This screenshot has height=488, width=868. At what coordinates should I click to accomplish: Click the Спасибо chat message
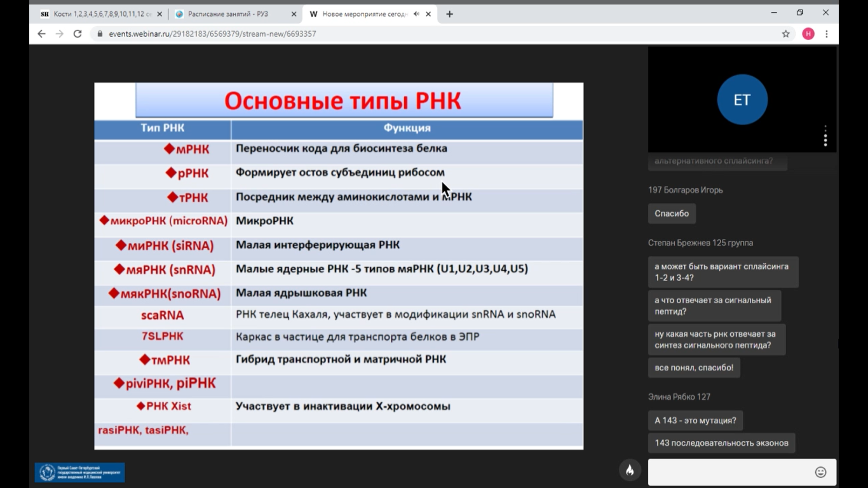672,213
